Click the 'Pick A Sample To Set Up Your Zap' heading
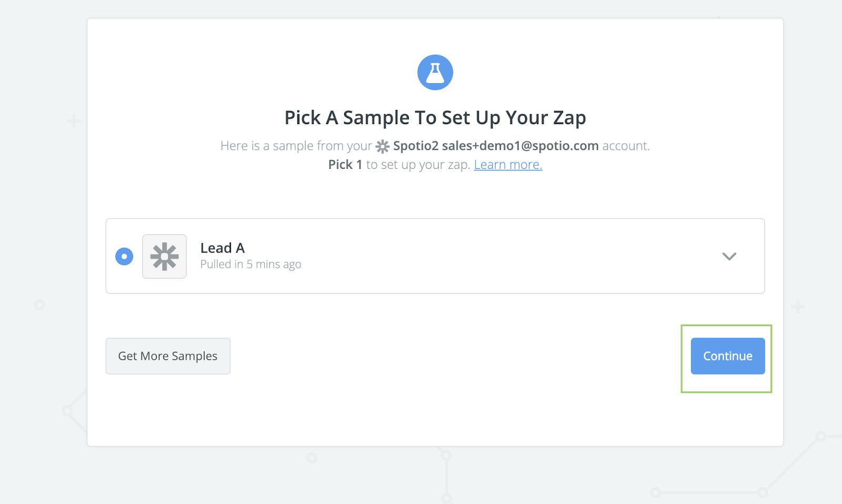842x504 pixels. (x=435, y=118)
